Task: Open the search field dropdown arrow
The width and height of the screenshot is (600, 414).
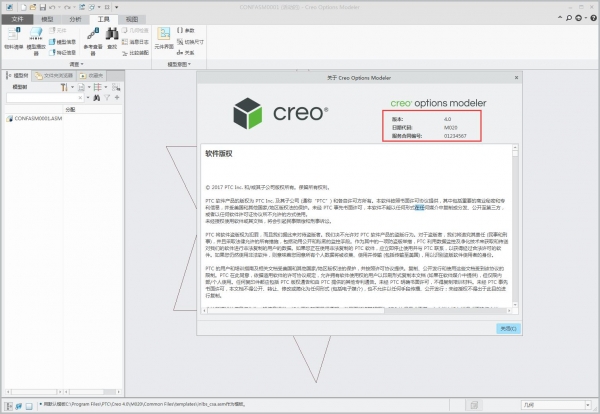Action: click(88, 98)
